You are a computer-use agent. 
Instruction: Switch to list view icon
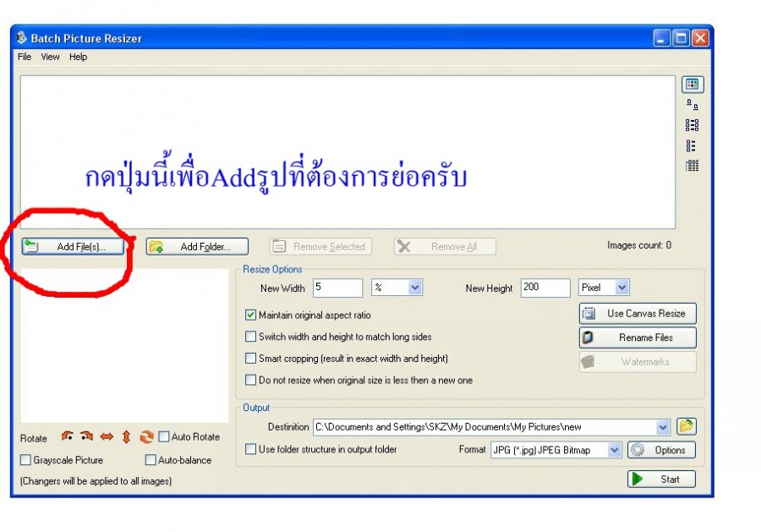[x=691, y=145]
